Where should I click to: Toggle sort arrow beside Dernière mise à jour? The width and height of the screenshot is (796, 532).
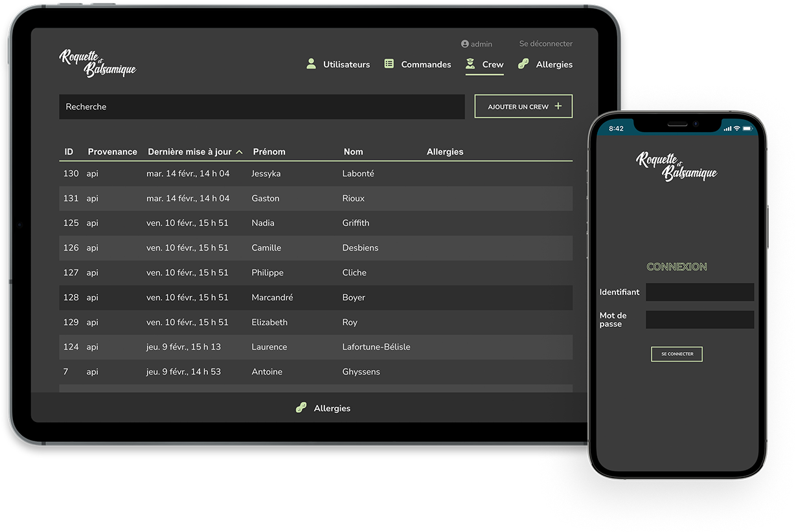[x=240, y=152]
